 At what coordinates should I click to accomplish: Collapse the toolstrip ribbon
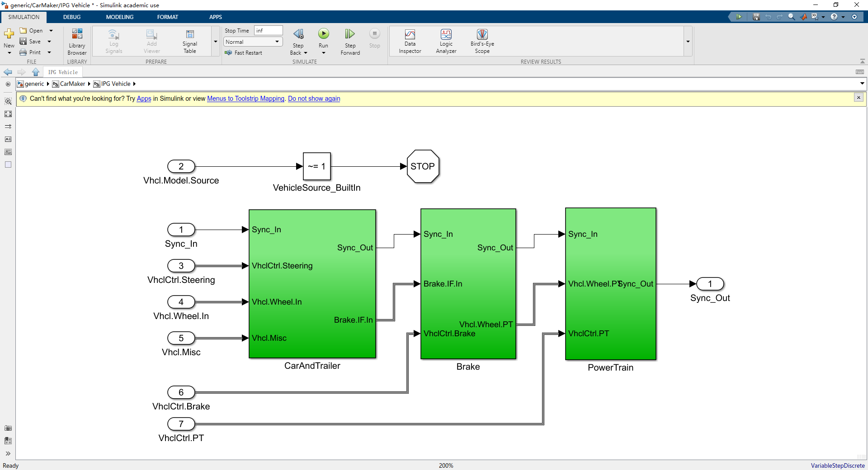[x=863, y=61]
